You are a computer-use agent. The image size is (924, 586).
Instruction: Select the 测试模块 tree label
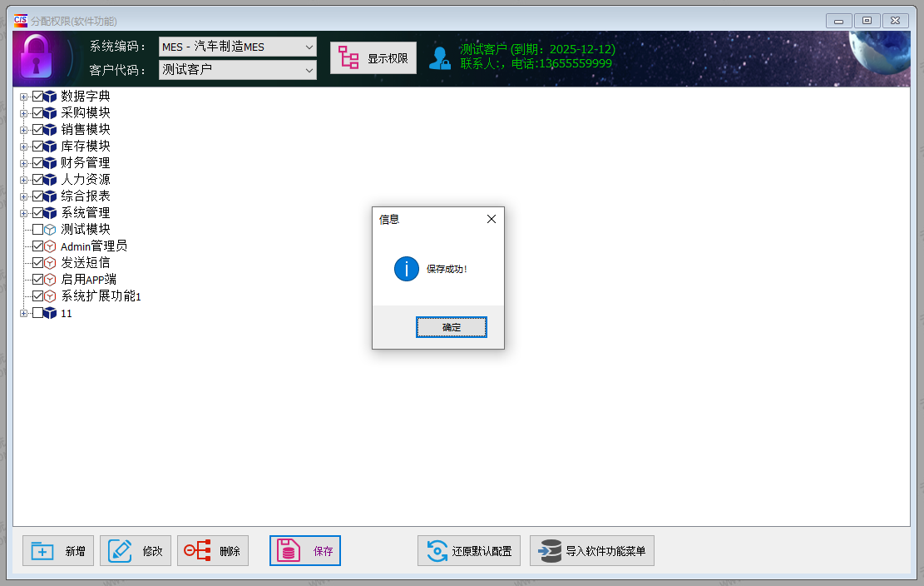86,230
